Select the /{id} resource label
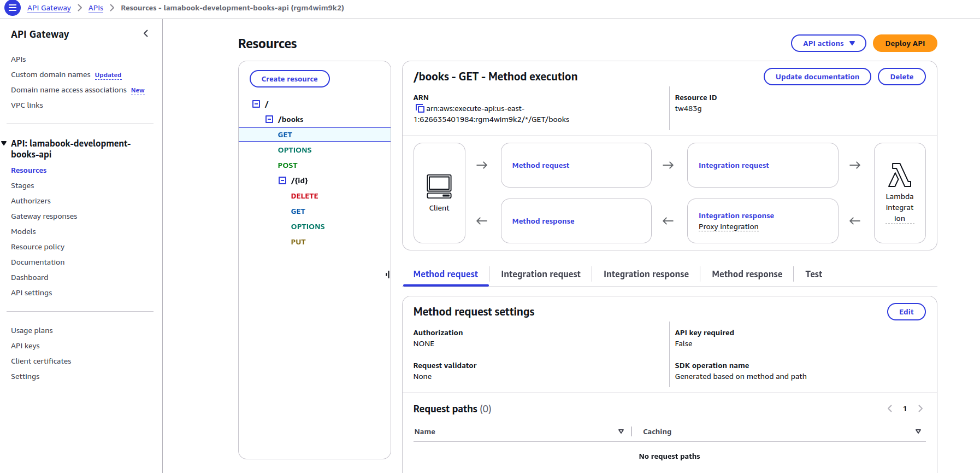This screenshot has height=473, width=980. click(x=299, y=180)
